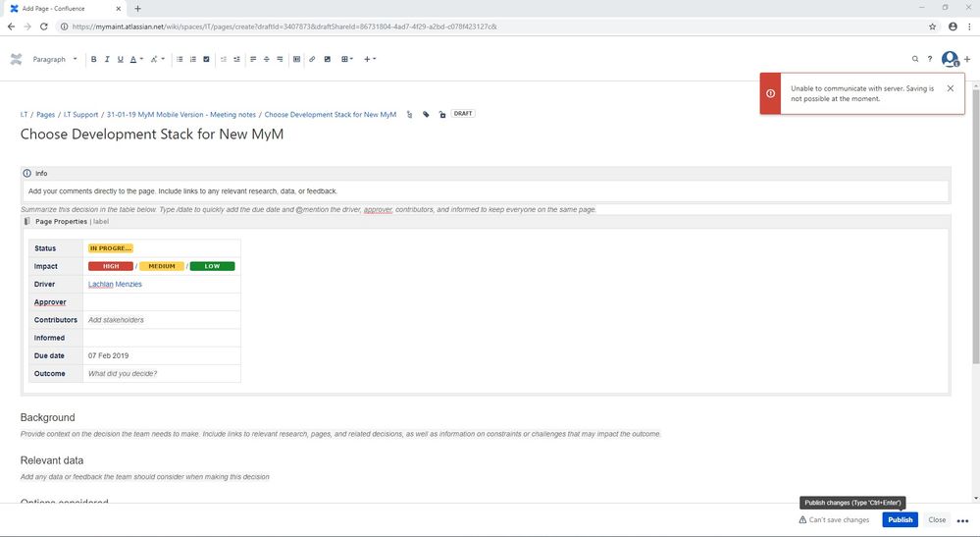Viewport: 980px width, 537px height.
Task: Open the I.T Support breadcrumb link
Action: click(x=80, y=115)
